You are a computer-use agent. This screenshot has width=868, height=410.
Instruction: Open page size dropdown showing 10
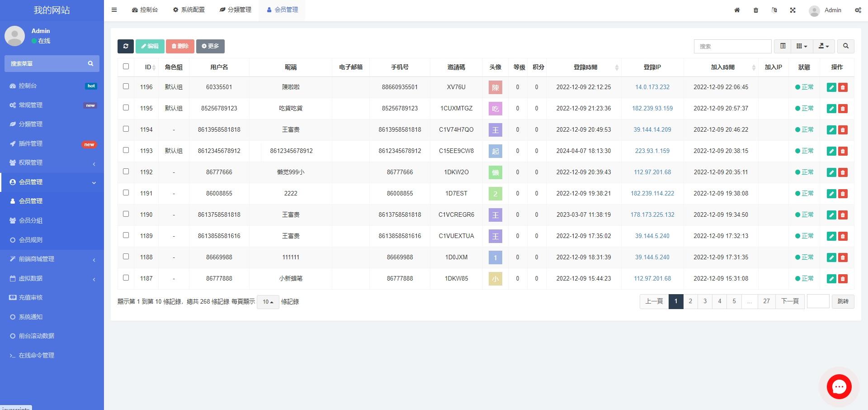(268, 302)
